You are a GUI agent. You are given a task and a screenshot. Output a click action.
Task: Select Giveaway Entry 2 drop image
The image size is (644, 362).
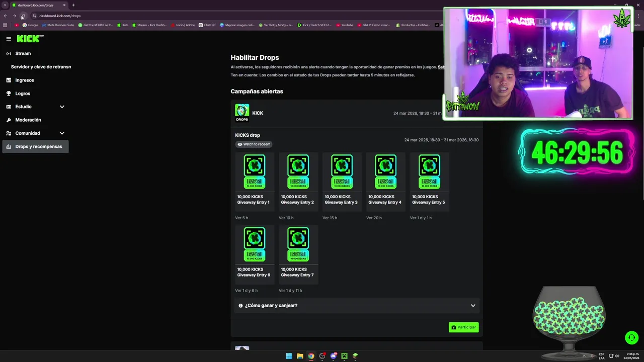point(298,172)
